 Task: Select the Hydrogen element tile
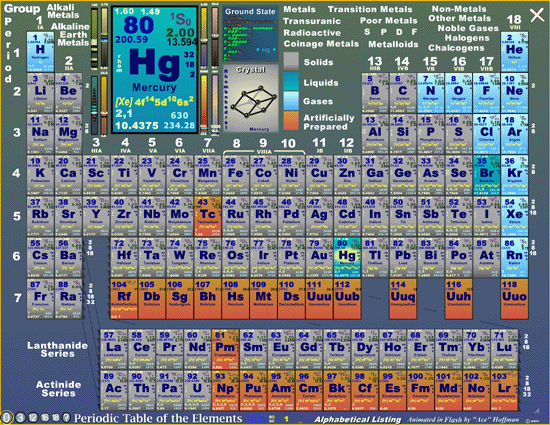point(40,52)
